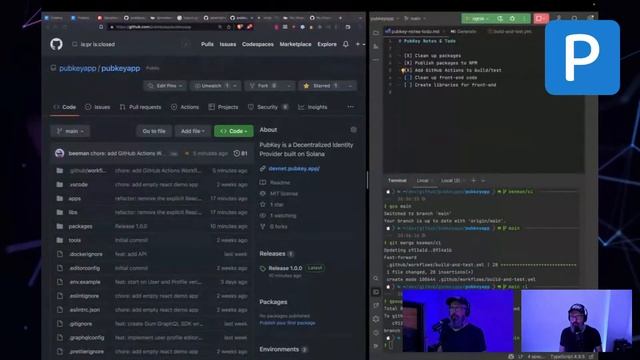Viewport: 640px width, 360px height.
Task: Click the lightbulb intention icon in editor
Action: (x=403, y=70)
